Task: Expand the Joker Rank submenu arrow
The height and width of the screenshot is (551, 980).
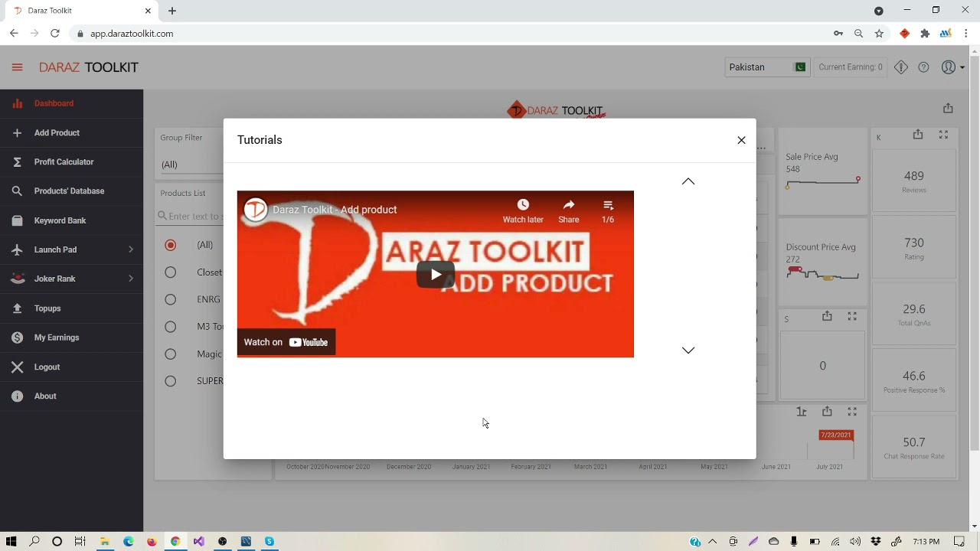Action: coord(131,279)
